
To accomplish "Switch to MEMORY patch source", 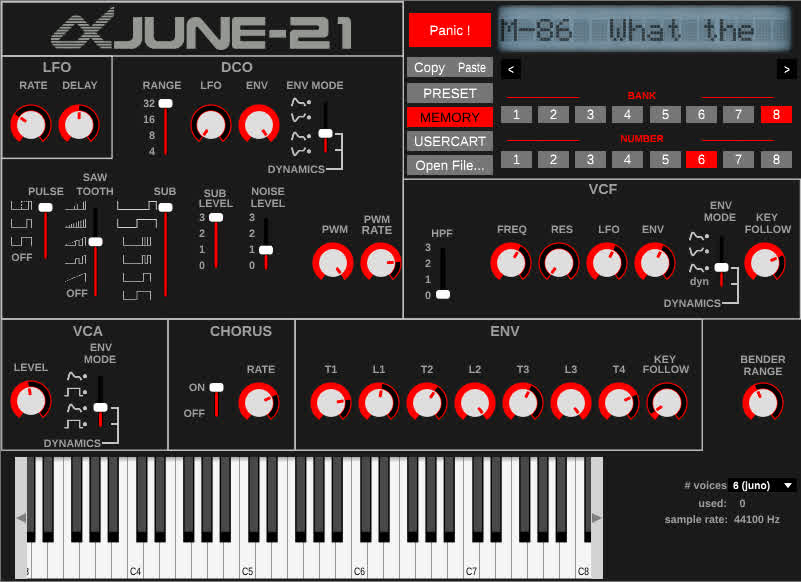I will pyautogui.click(x=450, y=118).
